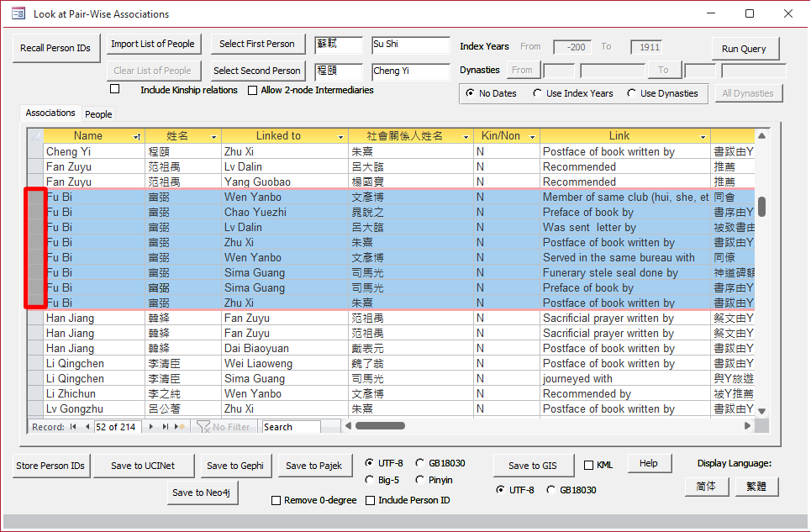
Task: Go to first record in navigator
Action: [x=72, y=427]
